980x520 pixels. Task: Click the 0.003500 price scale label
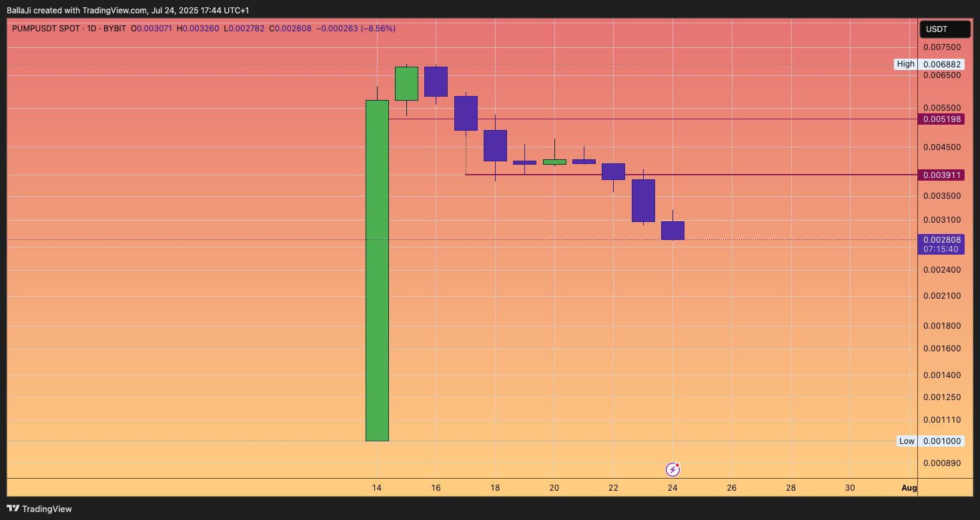tap(942, 196)
